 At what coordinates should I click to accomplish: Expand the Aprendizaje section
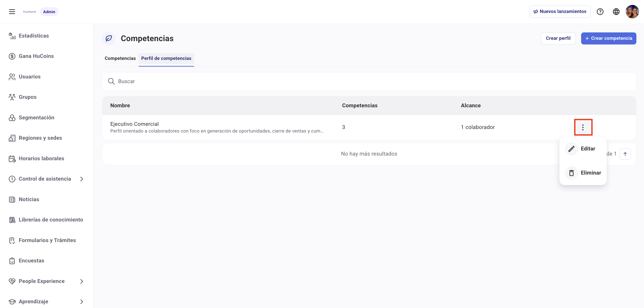click(x=81, y=302)
